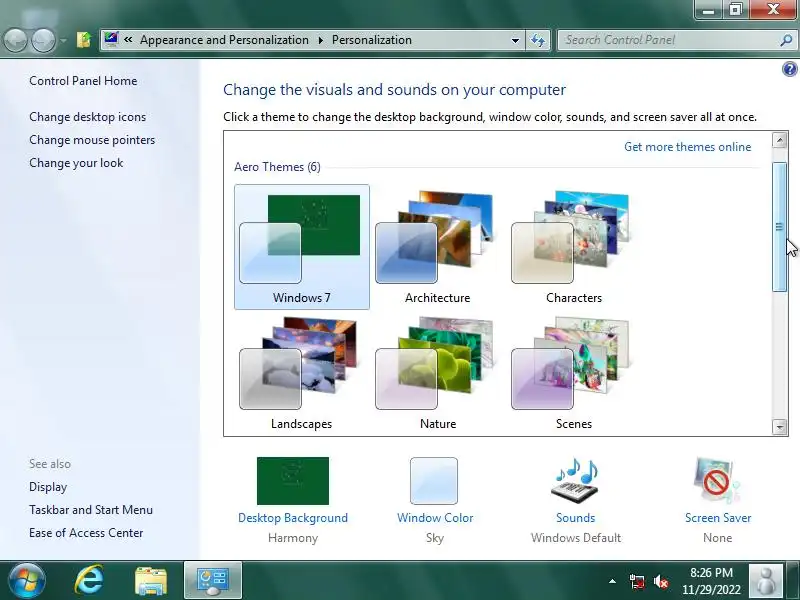
Task: Click the Forward navigation arrow
Action: (43, 40)
